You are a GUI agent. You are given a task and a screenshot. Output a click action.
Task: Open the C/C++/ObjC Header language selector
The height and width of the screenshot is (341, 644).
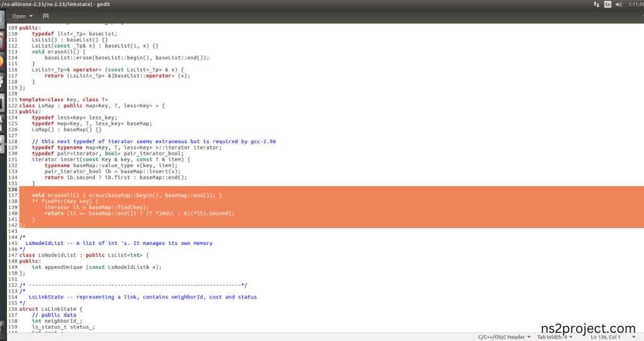point(504,337)
